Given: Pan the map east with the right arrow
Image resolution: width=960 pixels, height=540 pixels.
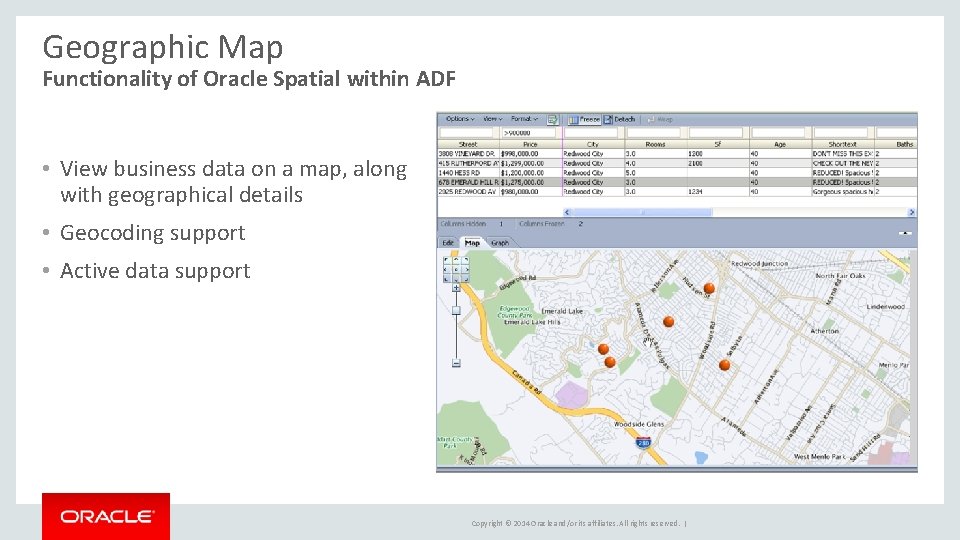Looking at the screenshot, I should click(x=466, y=269).
